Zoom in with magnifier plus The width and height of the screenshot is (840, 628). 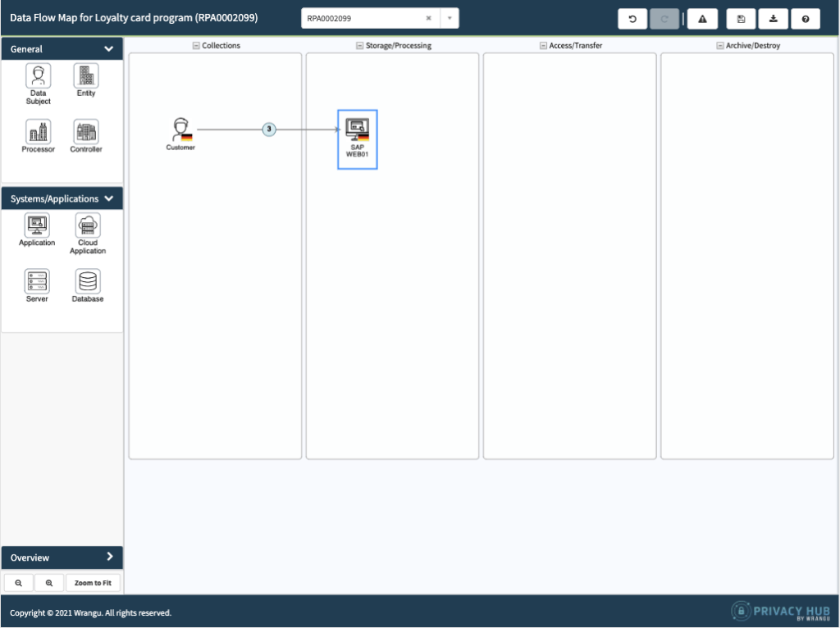pyautogui.click(x=49, y=583)
